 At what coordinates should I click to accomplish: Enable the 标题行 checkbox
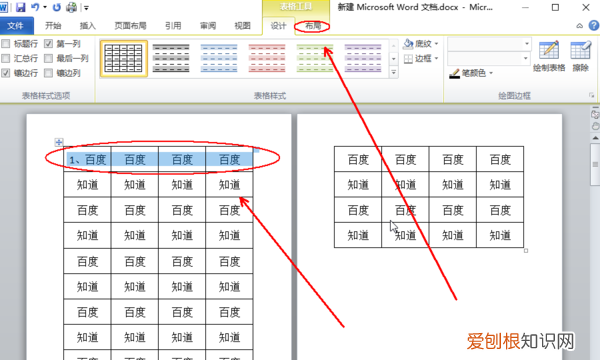6,44
